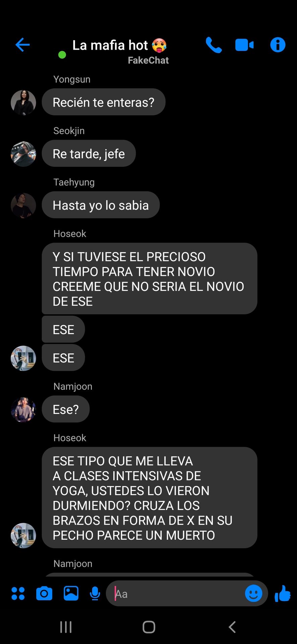Open emoji picker smiley in message field
Viewport: 297px width, 644px height.
click(x=254, y=593)
